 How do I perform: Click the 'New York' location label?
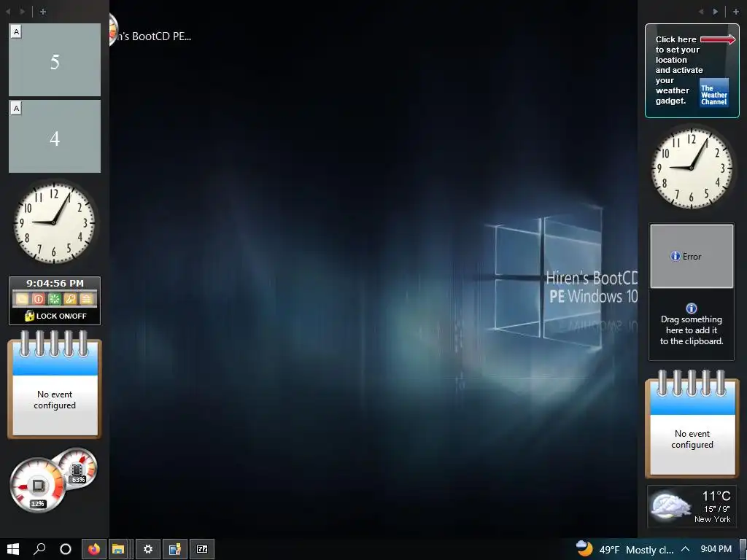pyautogui.click(x=712, y=519)
